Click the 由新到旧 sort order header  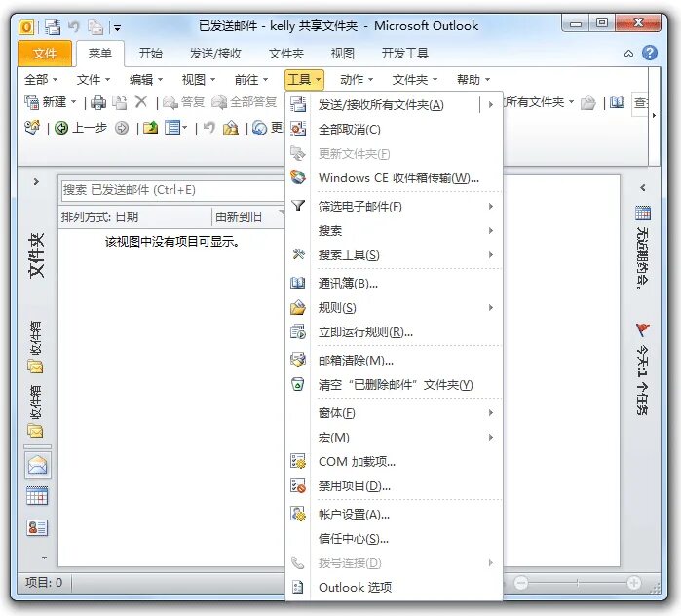[x=248, y=216]
